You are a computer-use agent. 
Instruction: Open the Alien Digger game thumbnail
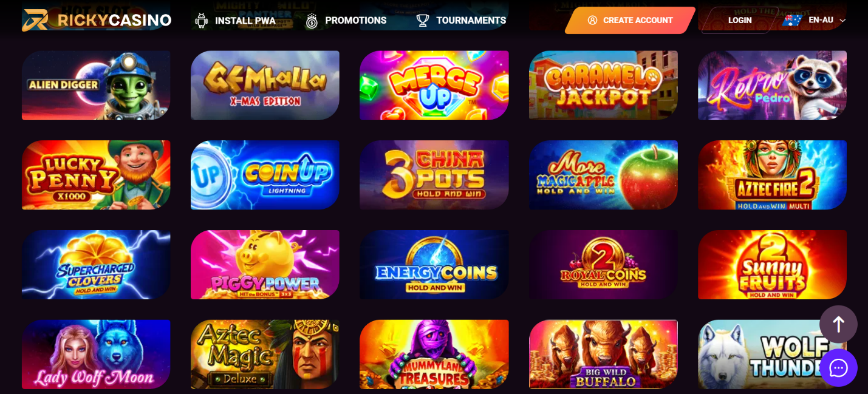(x=96, y=85)
